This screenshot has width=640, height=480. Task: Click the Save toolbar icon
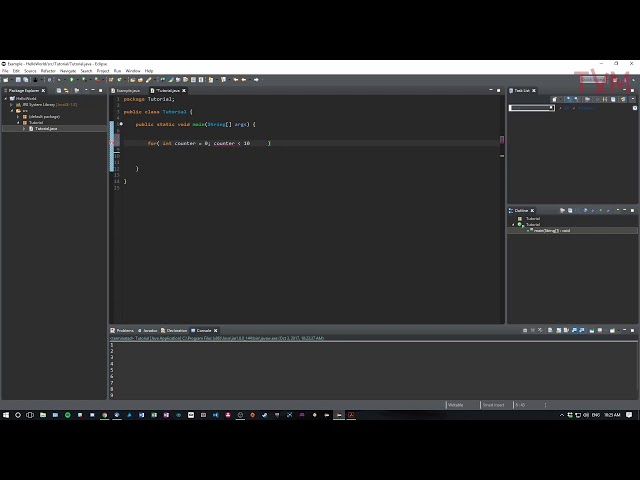point(18,80)
